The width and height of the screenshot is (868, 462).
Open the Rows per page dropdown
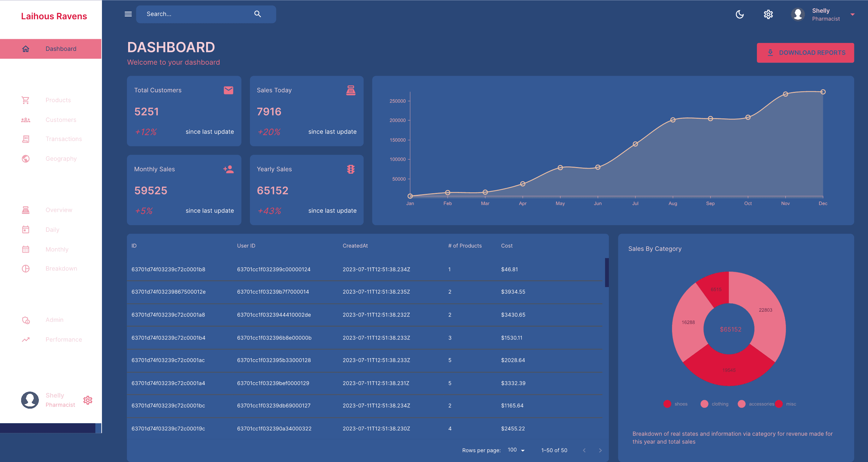[516, 450]
